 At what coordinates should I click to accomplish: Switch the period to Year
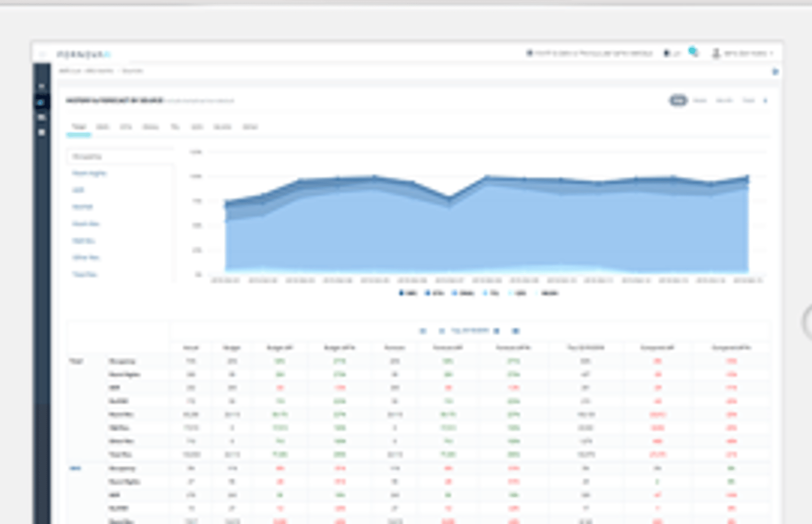point(749,101)
